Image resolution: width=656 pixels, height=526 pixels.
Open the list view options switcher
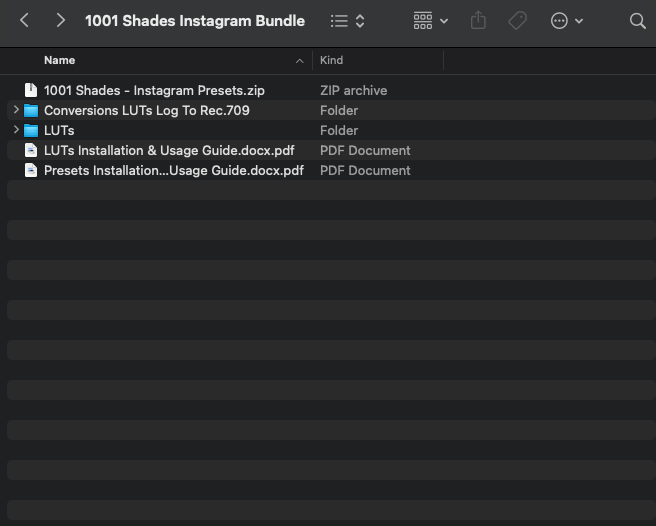(x=347, y=20)
